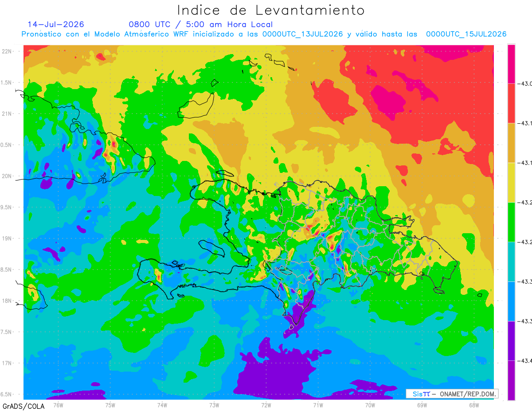Screen dimensions: 532x411
Task: Click the green segment of the colorbar
Action: tap(511, 222)
